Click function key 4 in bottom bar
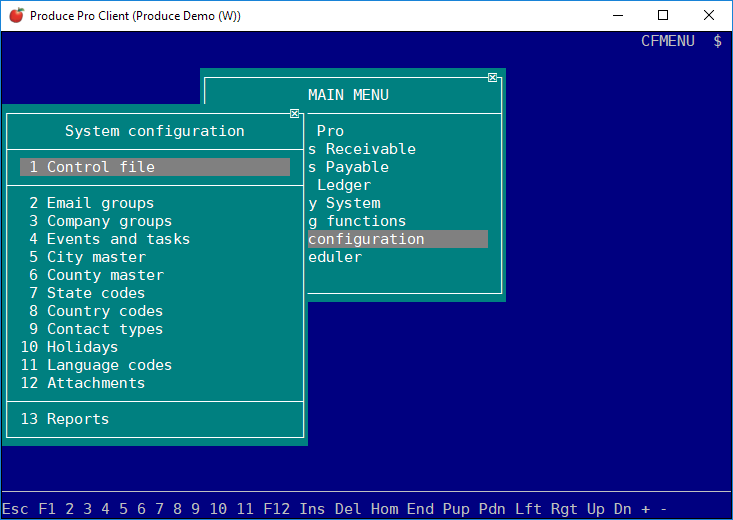The image size is (733, 520). click(105, 509)
